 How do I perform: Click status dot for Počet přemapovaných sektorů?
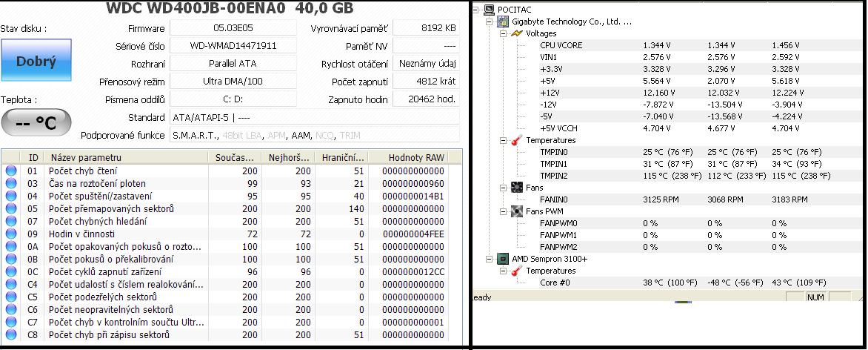pyautogui.click(x=11, y=208)
